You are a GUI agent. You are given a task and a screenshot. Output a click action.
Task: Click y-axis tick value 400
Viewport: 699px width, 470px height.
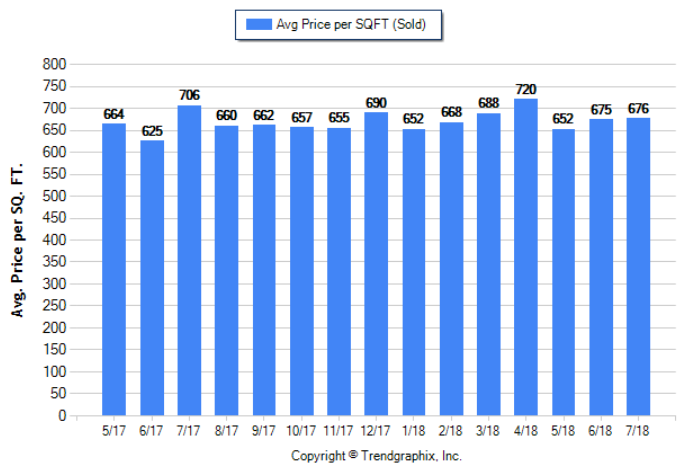[x=54, y=240]
